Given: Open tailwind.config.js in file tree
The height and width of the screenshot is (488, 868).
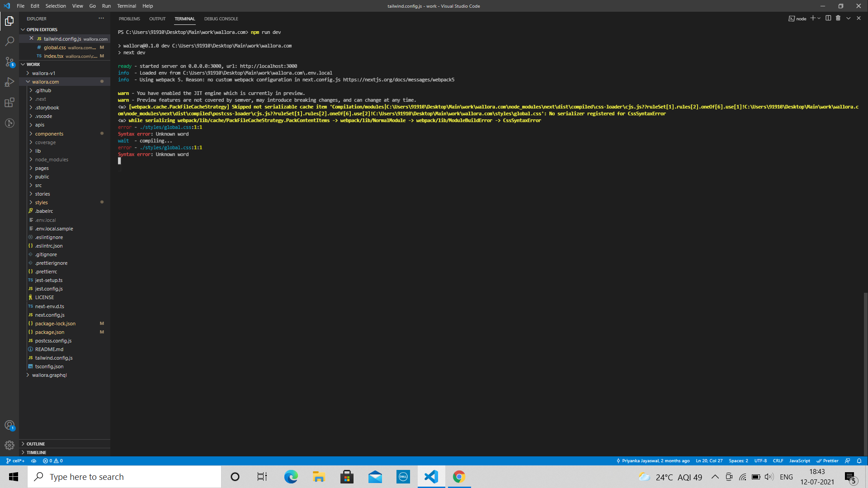Looking at the screenshot, I should point(54,358).
